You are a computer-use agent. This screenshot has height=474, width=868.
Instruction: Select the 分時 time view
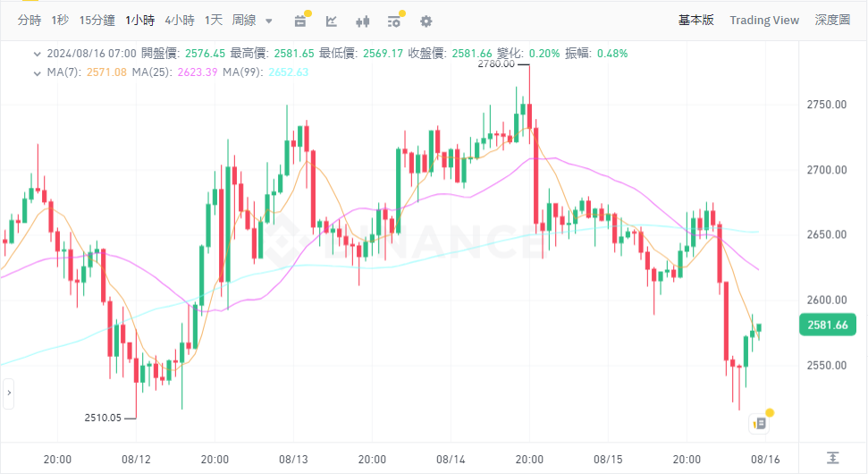click(29, 20)
